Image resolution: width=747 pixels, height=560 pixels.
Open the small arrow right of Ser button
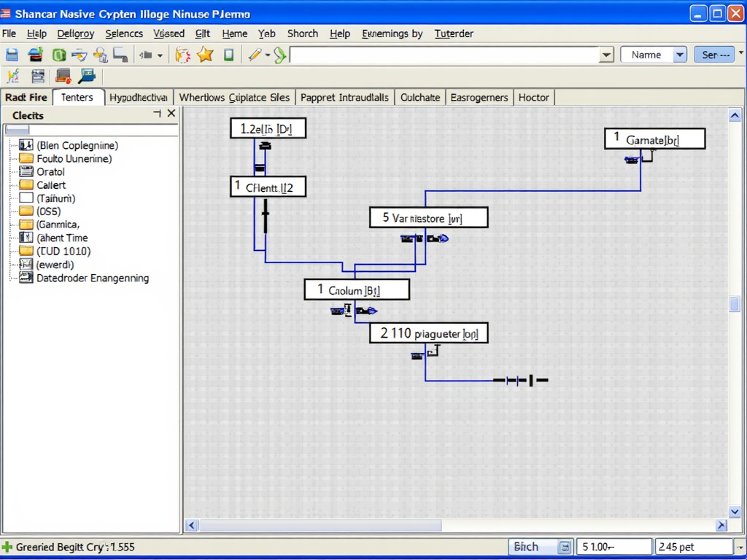[x=741, y=52]
